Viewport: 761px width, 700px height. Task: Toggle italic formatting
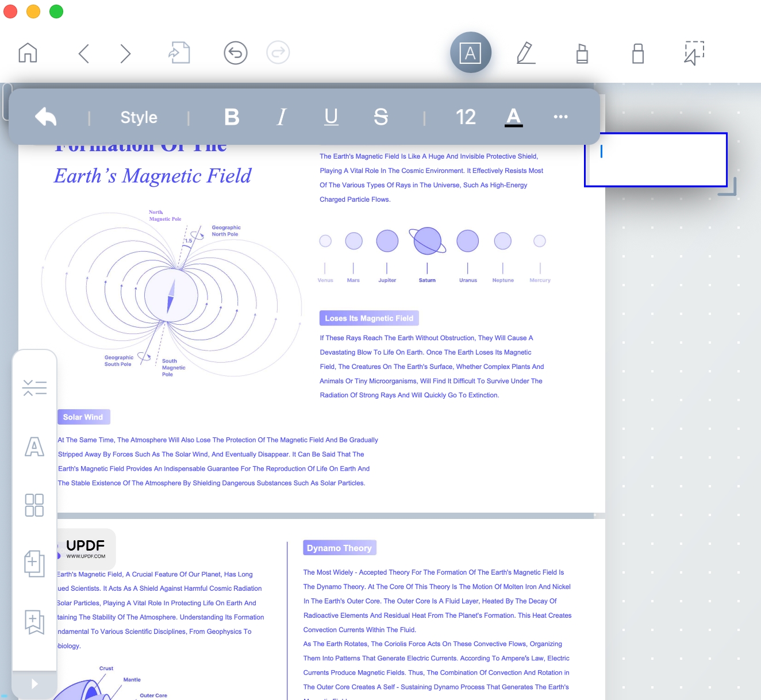pyautogui.click(x=281, y=117)
